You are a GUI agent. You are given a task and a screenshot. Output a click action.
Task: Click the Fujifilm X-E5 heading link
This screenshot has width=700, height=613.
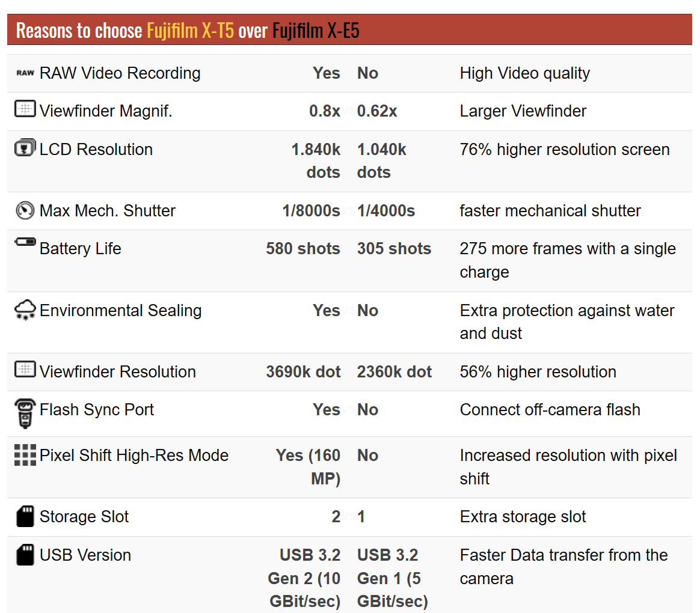click(x=316, y=30)
